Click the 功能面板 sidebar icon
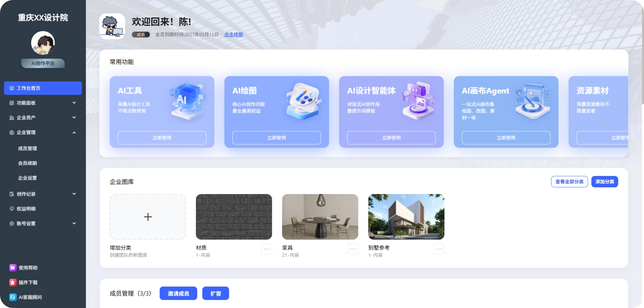The image size is (644, 308). tap(12, 103)
